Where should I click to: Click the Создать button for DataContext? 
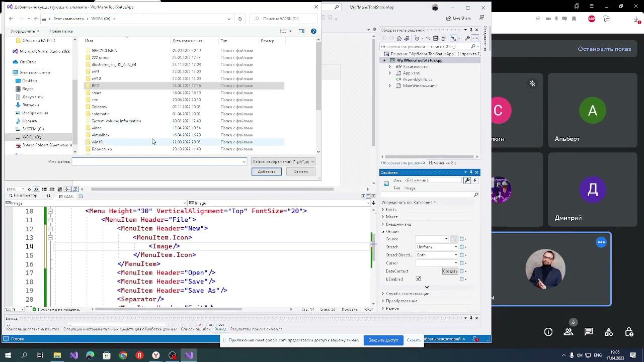click(x=450, y=271)
